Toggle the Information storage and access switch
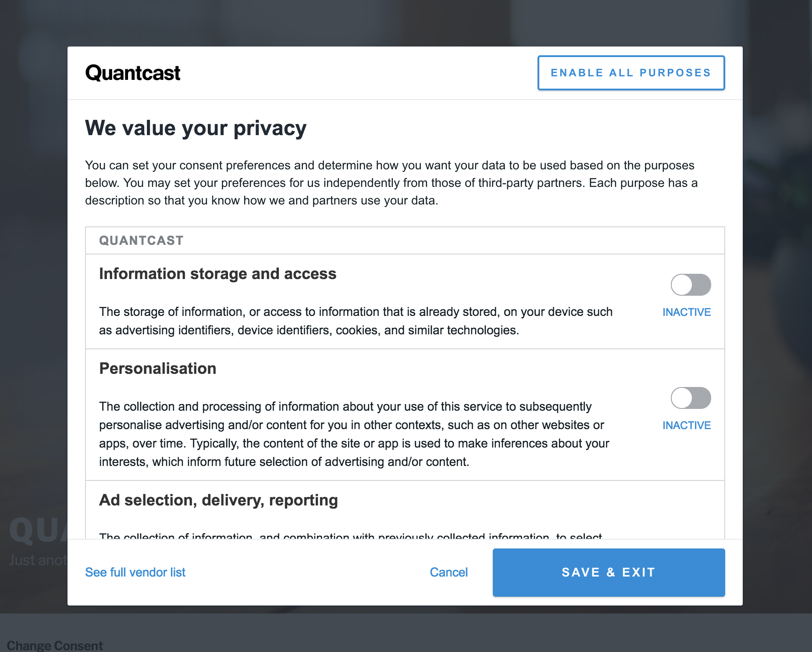Screen dimensions: 812x652 691,285
